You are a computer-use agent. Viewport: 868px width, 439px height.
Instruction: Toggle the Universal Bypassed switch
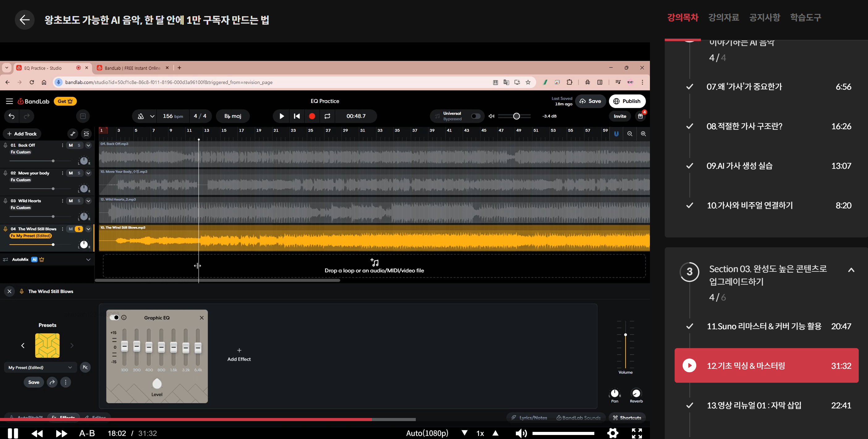476,116
